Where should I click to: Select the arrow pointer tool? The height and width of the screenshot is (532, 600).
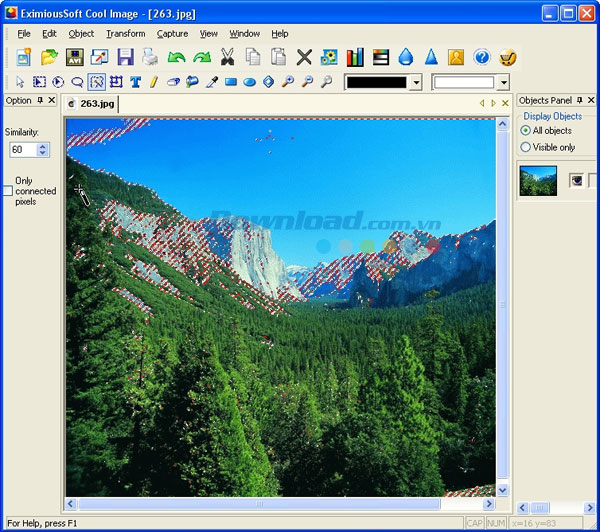(21, 82)
